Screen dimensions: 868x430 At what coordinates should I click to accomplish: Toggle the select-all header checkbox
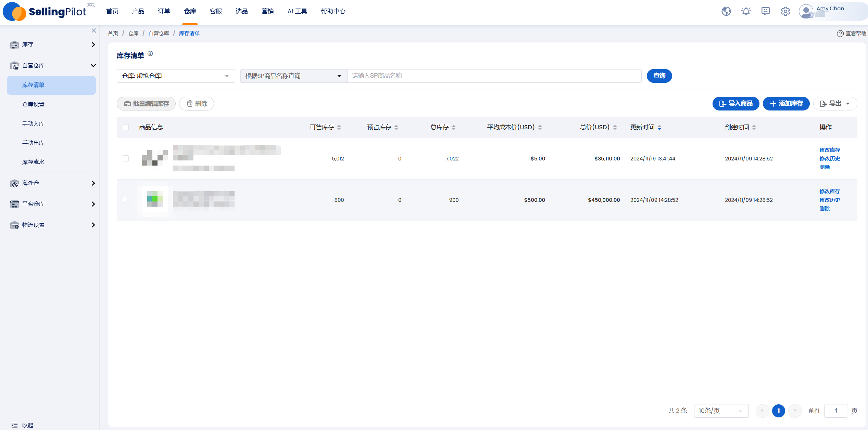tap(126, 127)
